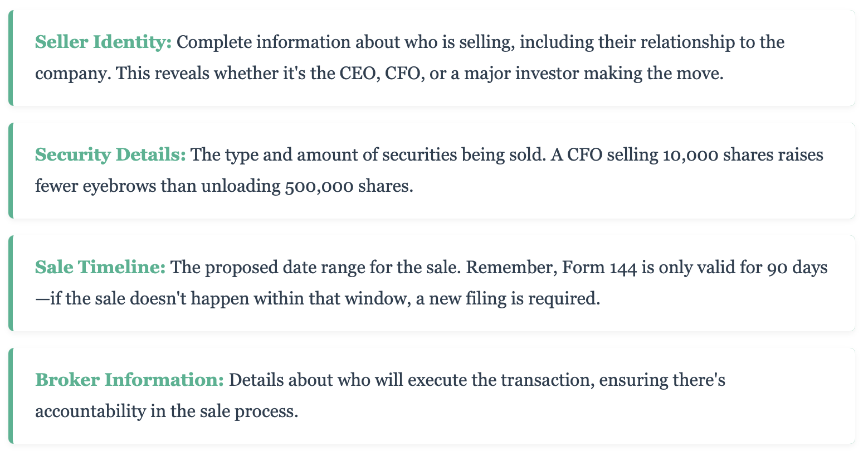Click the green bar beside Security Details
The image size is (868, 455).
(11, 171)
